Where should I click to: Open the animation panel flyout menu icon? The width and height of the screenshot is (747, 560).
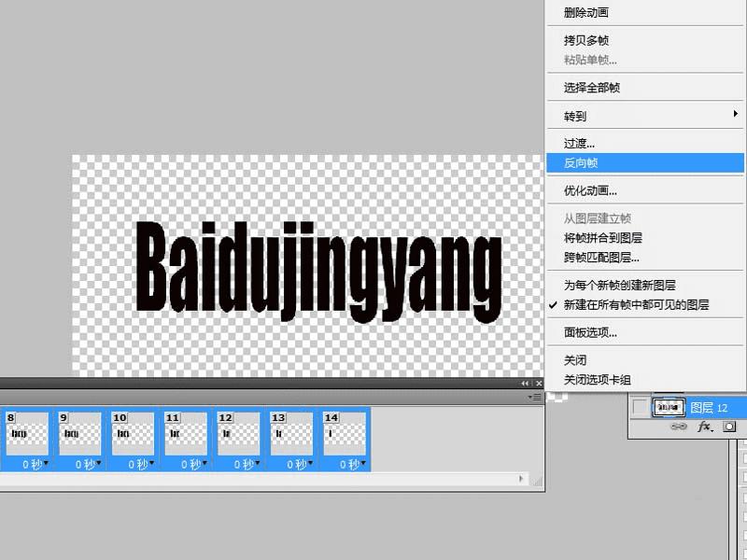(x=536, y=397)
